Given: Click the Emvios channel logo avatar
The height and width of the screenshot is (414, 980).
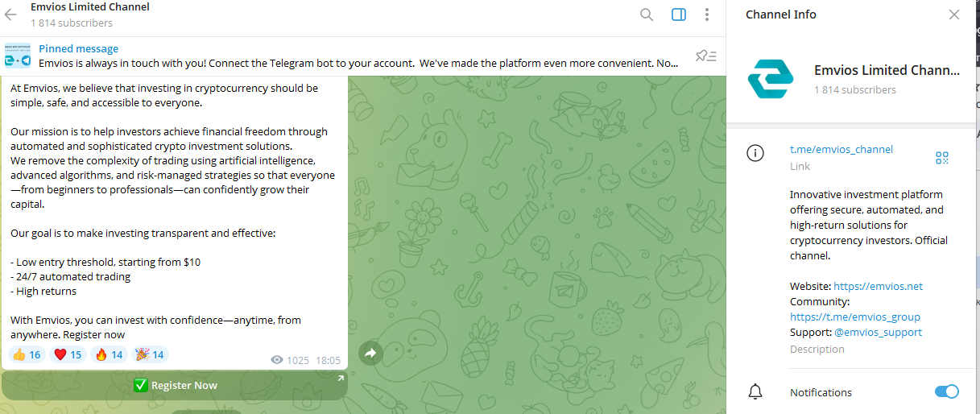Looking at the screenshot, I should tap(770, 80).
